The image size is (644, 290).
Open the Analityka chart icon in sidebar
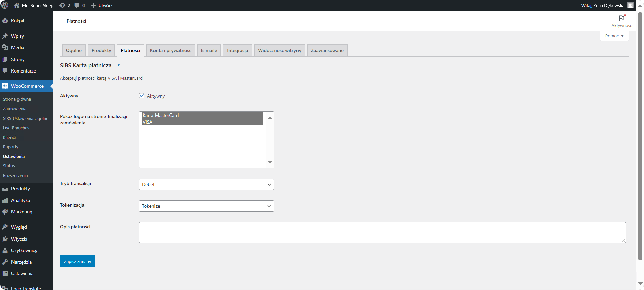(5, 200)
